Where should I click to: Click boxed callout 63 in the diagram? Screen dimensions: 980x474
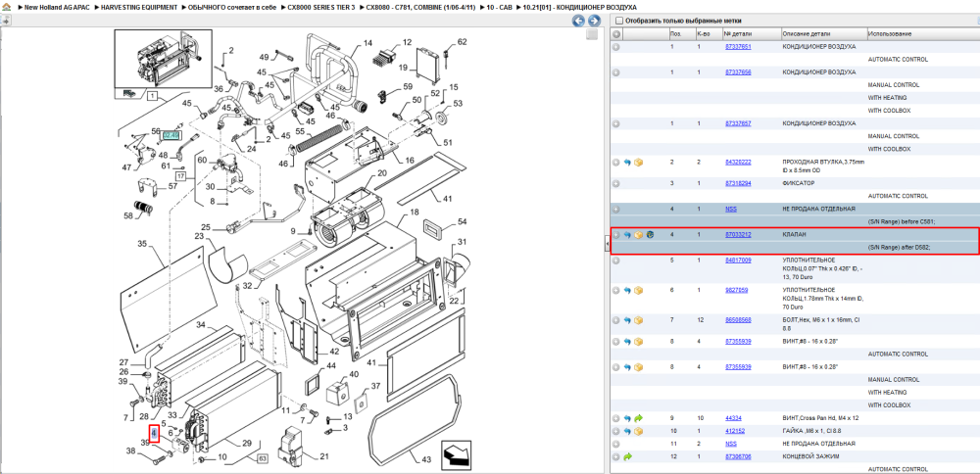click(x=262, y=460)
